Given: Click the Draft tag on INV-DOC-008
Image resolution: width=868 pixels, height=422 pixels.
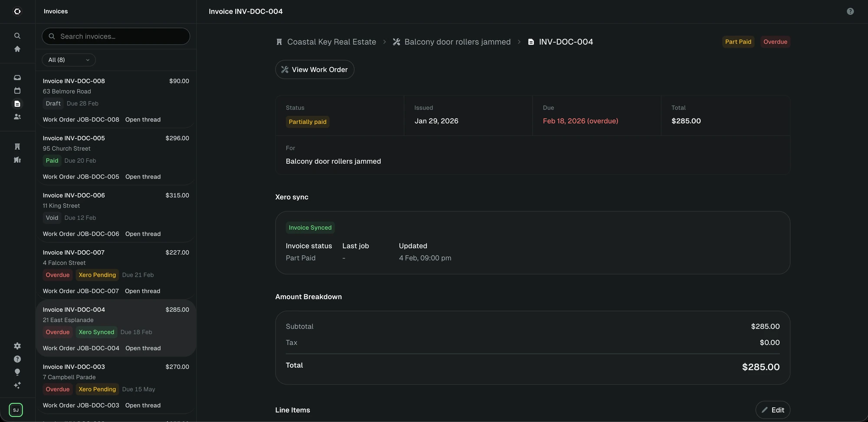Looking at the screenshot, I should click(53, 103).
